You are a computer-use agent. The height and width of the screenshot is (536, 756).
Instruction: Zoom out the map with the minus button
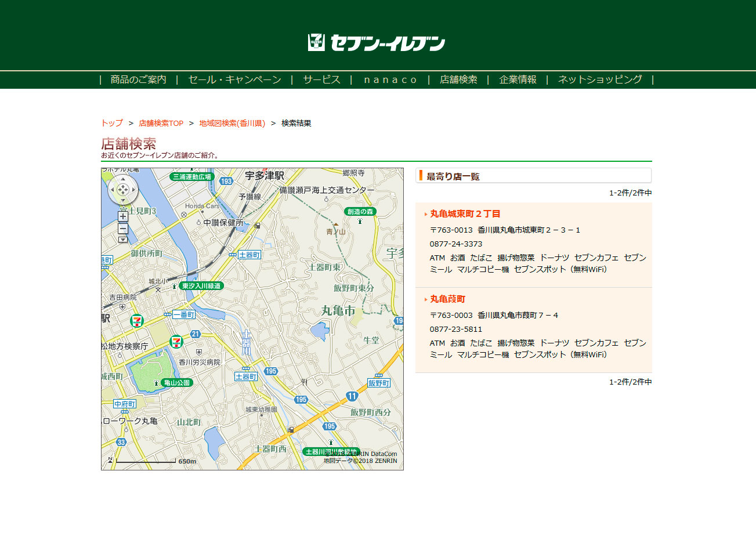click(x=123, y=229)
